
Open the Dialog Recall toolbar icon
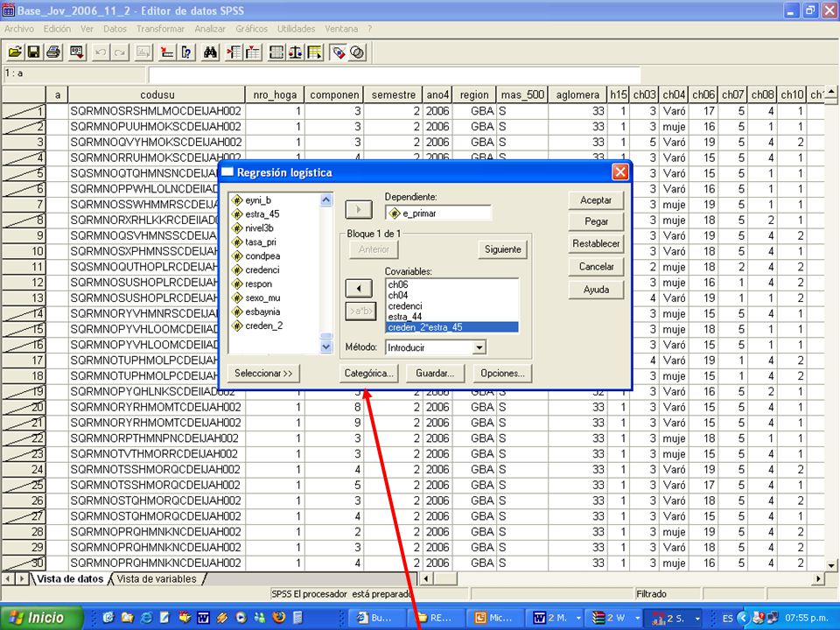click(77, 52)
